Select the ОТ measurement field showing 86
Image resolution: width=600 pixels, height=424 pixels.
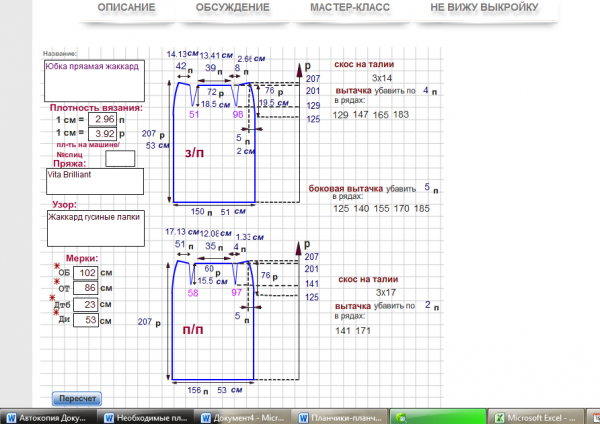point(88,288)
